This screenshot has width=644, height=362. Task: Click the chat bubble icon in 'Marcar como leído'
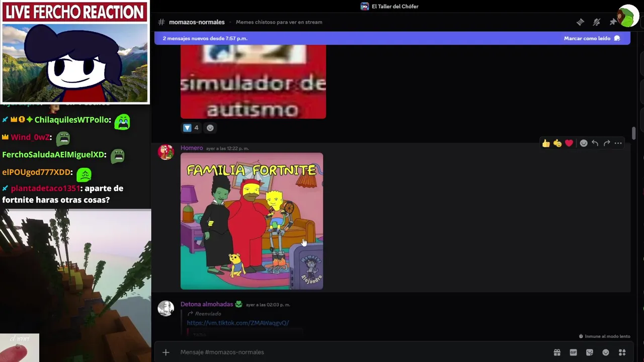pyautogui.click(x=617, y=38)
